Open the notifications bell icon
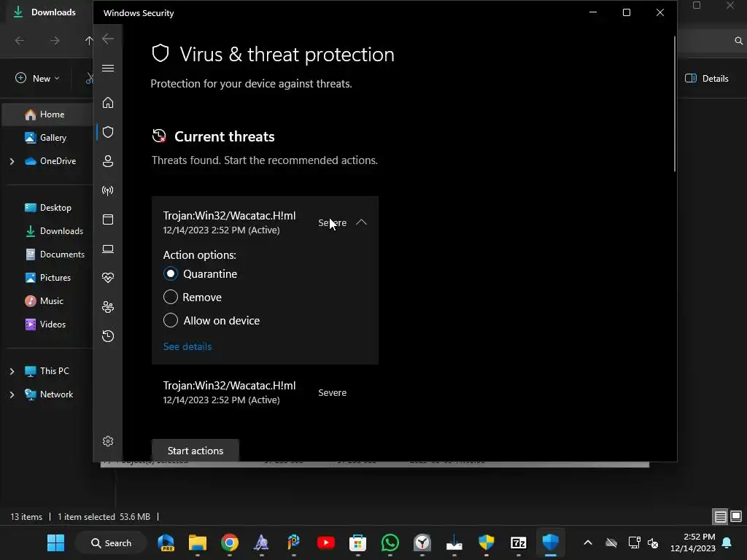The width and height of the screenshot is (747, 560). pos(727,542)
